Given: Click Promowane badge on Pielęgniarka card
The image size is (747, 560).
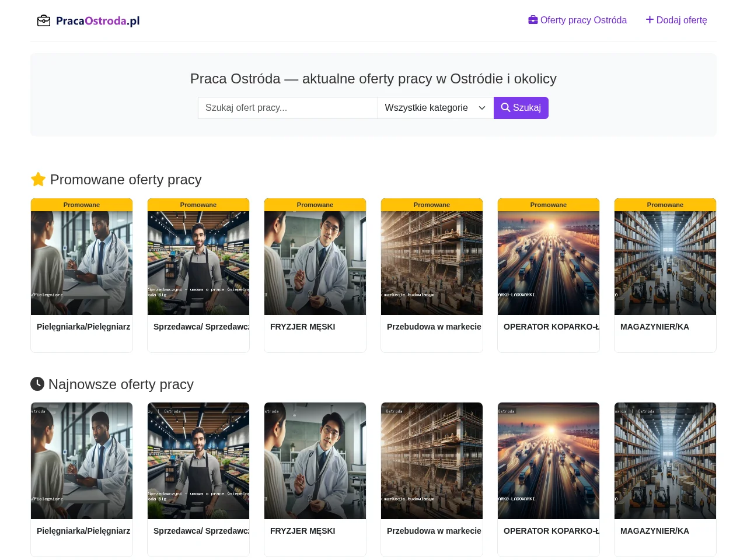Looking at the screenshot, I should (x=82, y=205).
